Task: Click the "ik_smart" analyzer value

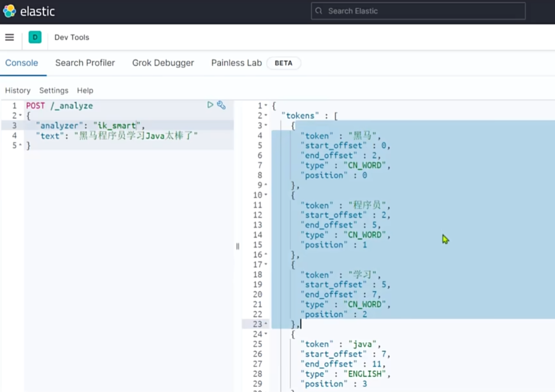Action: [x=117, y=125]
